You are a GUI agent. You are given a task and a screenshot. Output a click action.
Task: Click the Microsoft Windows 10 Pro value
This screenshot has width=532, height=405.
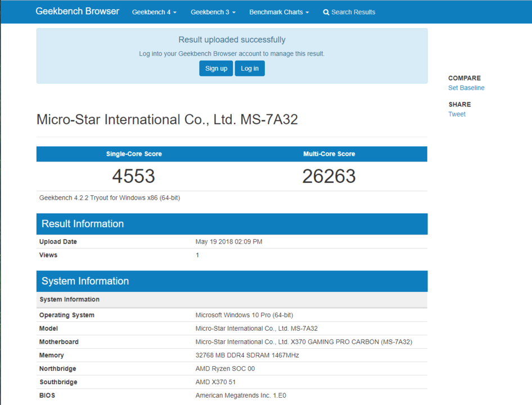tap(244, 315)
